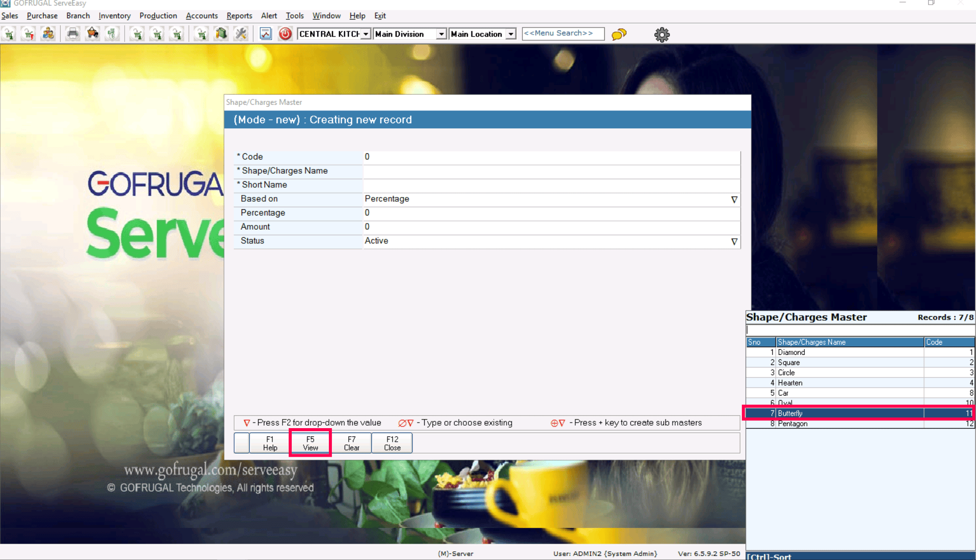The width and height of the screenshot is (976, 560).
Task: Click the leftmost cart icon in the toolbar
Action: pyautogui.click(x=10, y=34)
